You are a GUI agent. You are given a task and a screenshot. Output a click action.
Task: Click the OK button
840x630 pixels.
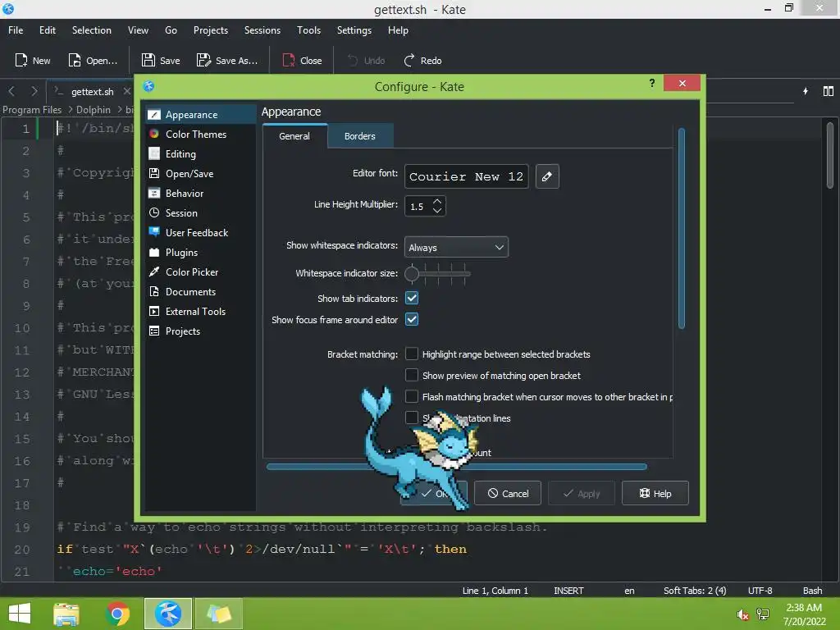coord(434,493)
